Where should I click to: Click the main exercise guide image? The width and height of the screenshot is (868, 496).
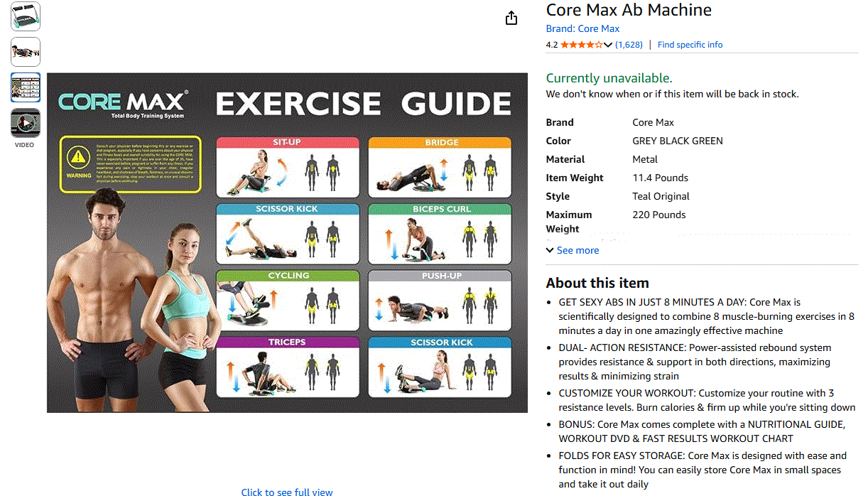pos(287,242)
